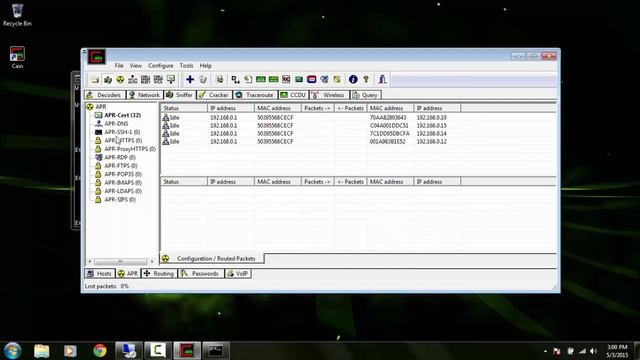Click the volume icon in system tray
This screenshot has height=360, width=640.
(593, 351)
